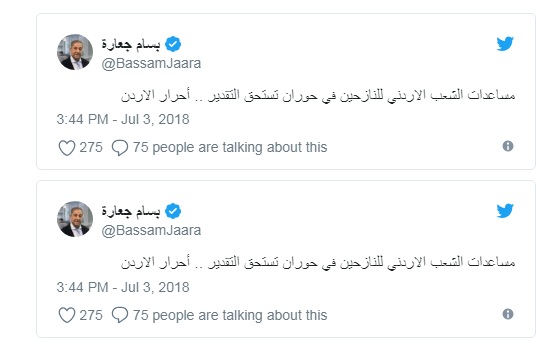Like the second tweet with heart icon
Screen dimensions: 536x362
[67, 315]
